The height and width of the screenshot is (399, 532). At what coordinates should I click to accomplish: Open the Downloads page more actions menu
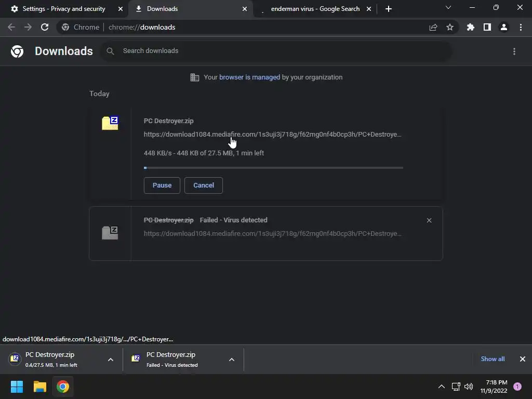click(514, 51)
